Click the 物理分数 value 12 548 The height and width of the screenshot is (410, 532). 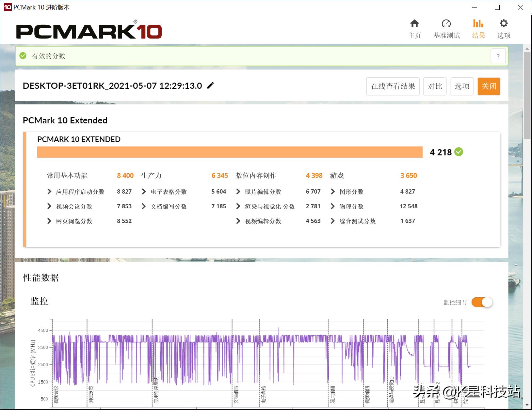coord(409,206)
